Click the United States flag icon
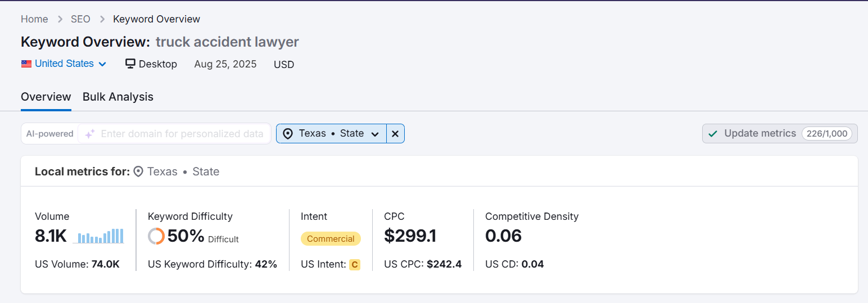The width and height of the screenshot is (868, 303). coord(26,64)
